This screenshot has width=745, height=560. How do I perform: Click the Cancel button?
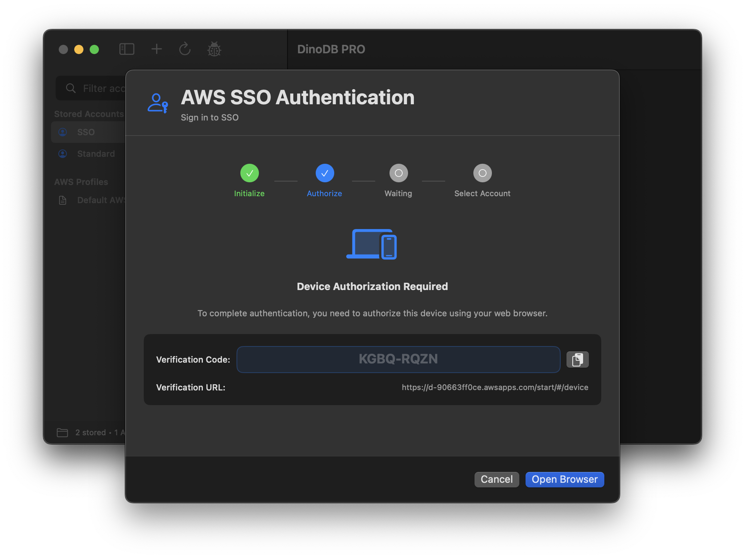click(x=497, y=479)
